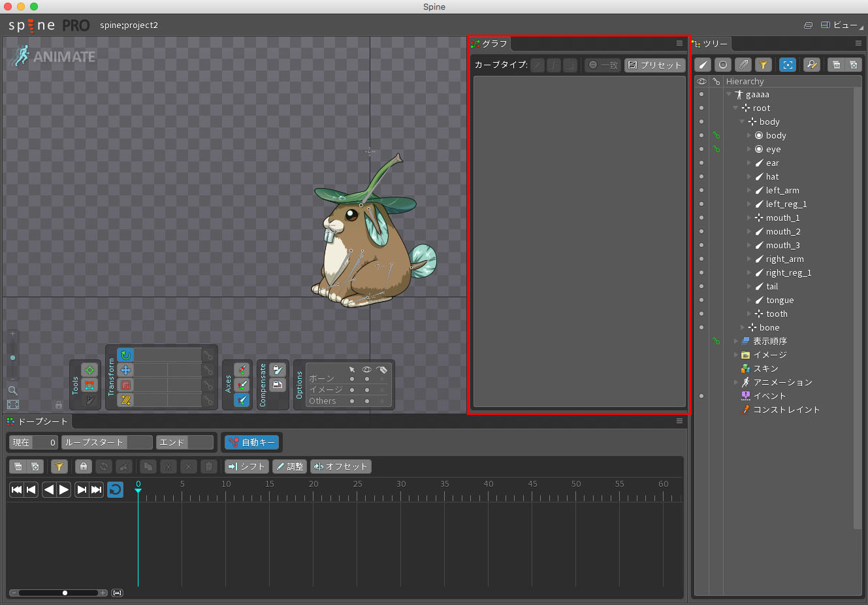
Task: Activate the Pose tool in Tools
Action: (x=89, y=370)
